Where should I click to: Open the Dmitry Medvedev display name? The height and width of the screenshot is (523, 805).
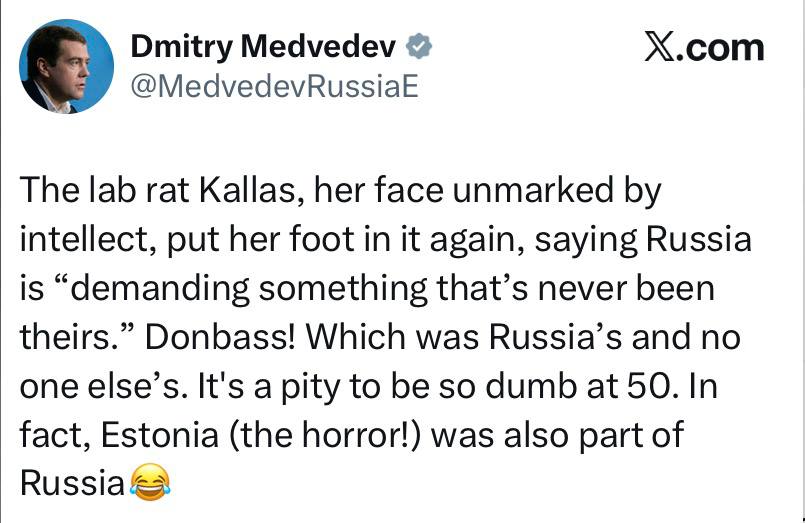click(263, 45)
